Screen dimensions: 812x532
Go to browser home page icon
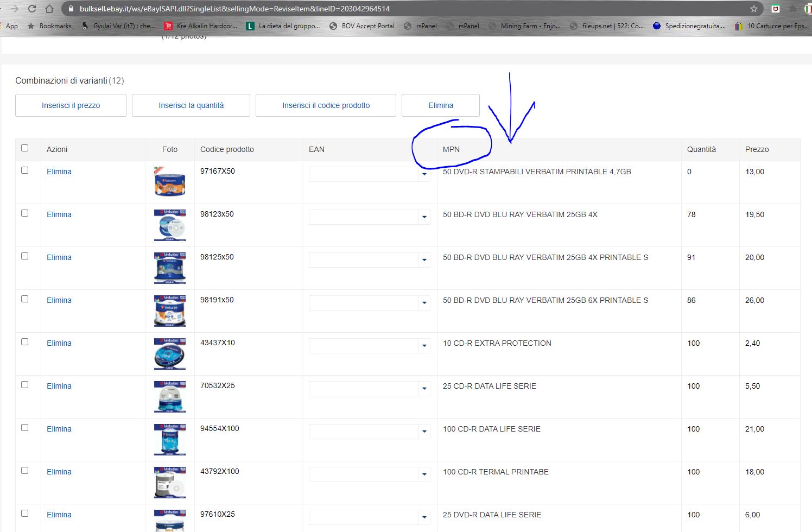click(49, 9)
